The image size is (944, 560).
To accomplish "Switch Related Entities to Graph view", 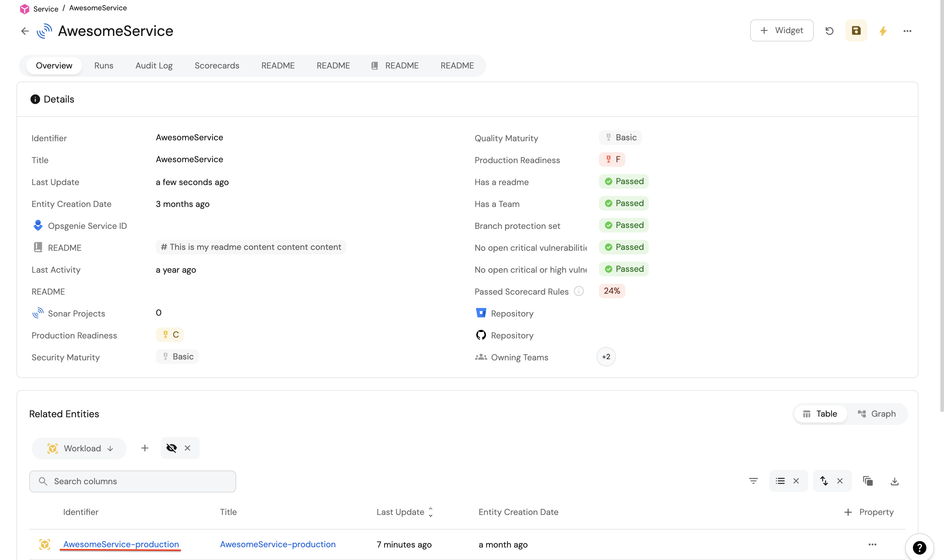I will click(x=877, y=414).
